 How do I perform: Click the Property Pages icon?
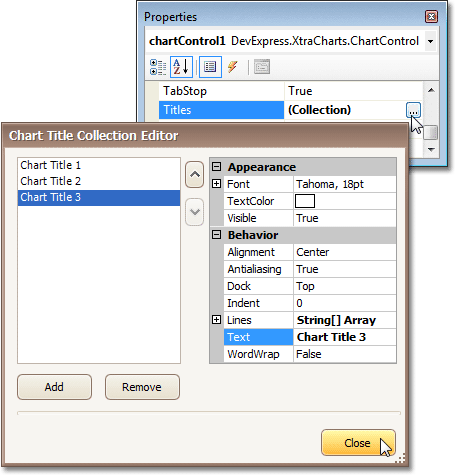coord(262,67)
